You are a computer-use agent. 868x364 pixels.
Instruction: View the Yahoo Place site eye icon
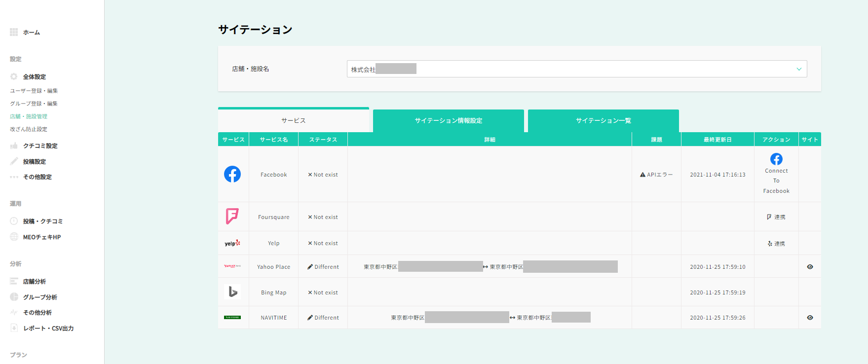810,267
